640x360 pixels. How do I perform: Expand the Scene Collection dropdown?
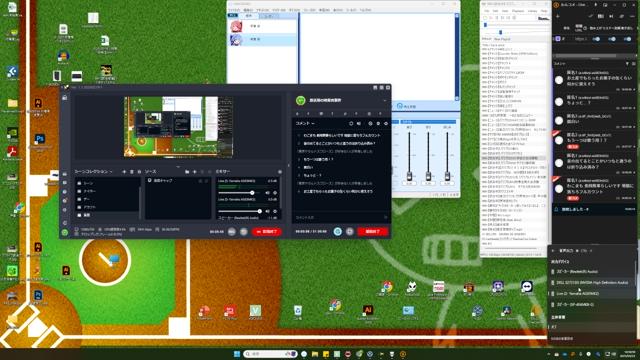tap(93, 172)
